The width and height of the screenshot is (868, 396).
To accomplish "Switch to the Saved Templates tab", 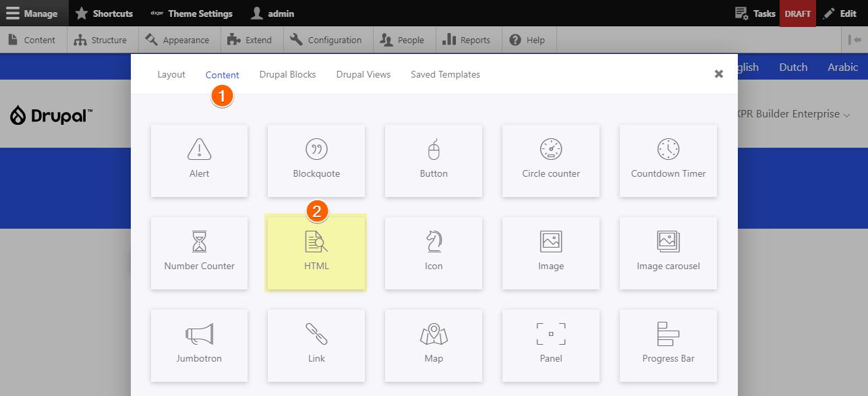I will 445,75.
